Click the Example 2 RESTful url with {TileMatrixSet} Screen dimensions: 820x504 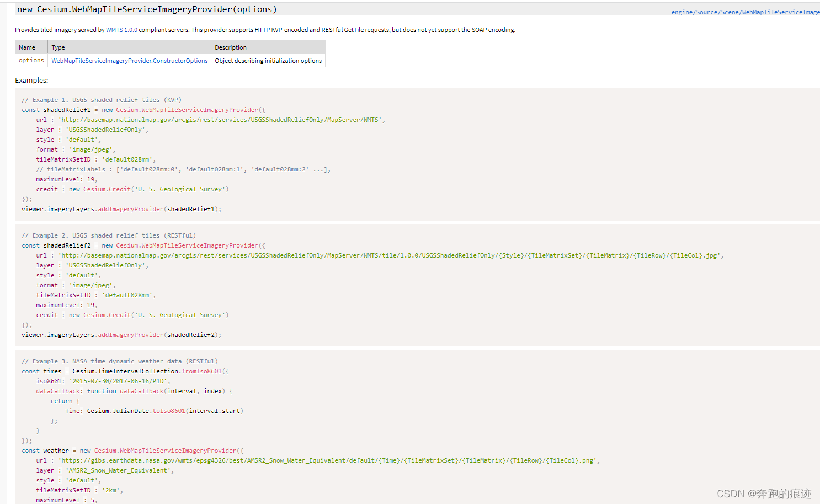click(x=391, y=255)
